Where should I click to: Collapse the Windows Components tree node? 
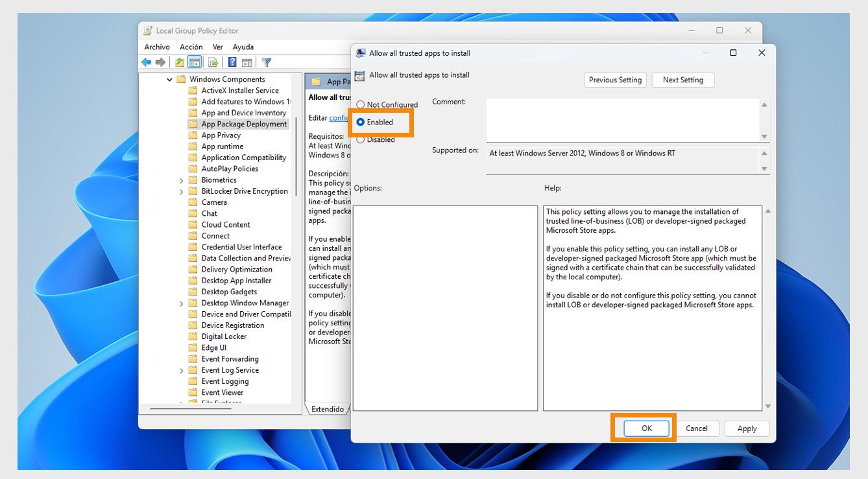pyautogui.click(x=170, y=80)
